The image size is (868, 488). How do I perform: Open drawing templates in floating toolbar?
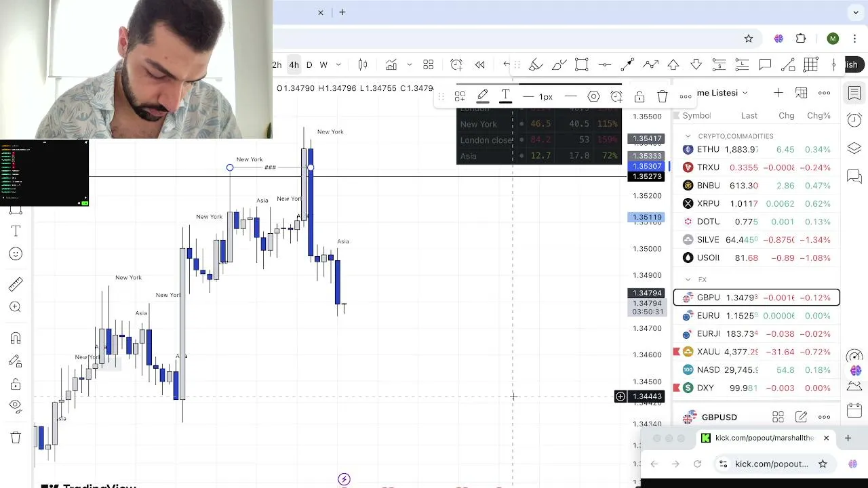460,97
